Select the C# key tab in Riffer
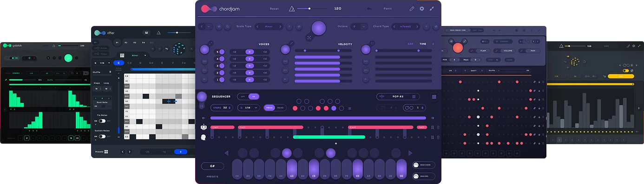 tap(129, 63)
